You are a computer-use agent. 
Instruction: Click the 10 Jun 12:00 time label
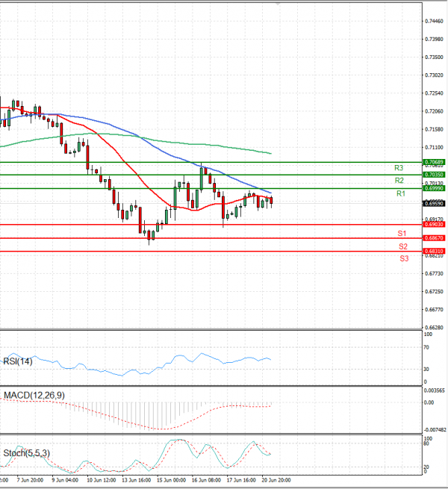click(101, 480)
